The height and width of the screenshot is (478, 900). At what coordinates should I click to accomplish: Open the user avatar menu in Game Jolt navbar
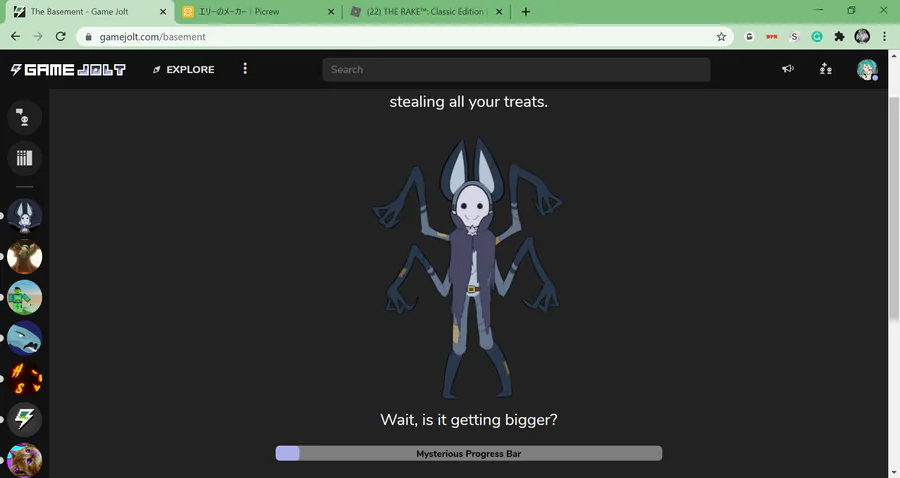pyautogui.click(x=867, y=69)
